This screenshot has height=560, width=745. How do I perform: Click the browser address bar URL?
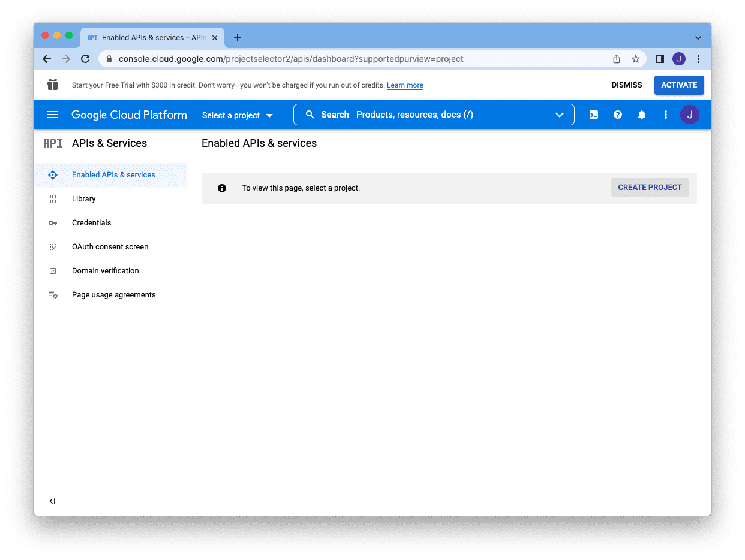pyautogui.click(x=291, y=59)
